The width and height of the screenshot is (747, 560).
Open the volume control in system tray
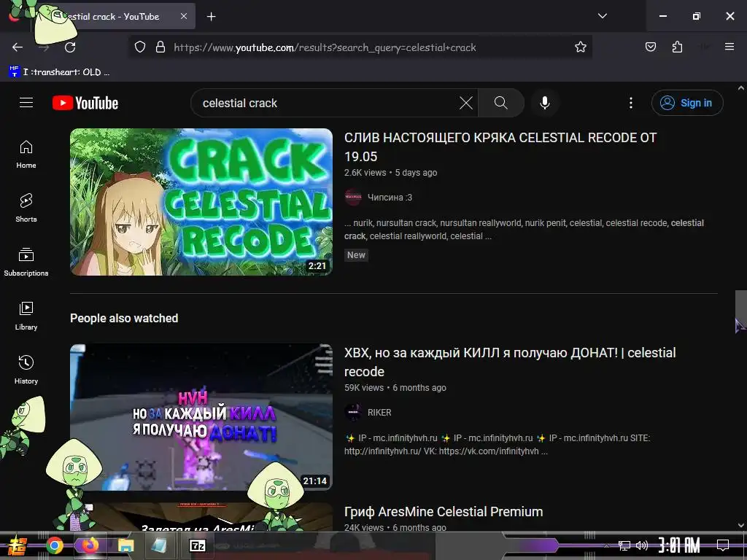pyautogui.click(x=642, y=545)
